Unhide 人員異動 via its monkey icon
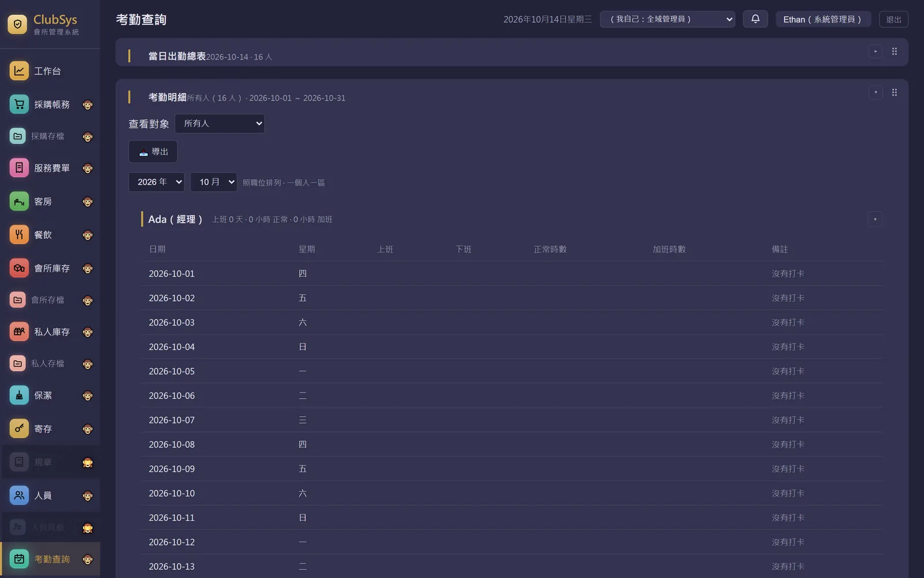This screenshot has height=578, width=924. [88, 528]
